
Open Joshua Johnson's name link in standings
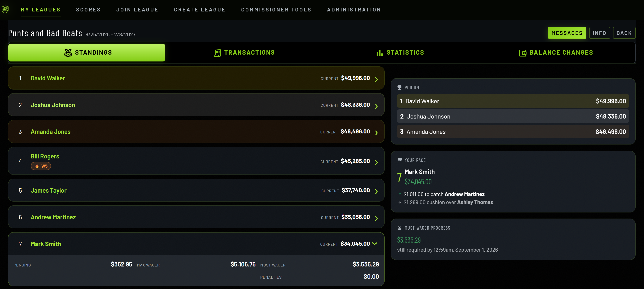[x=53, y=105]
